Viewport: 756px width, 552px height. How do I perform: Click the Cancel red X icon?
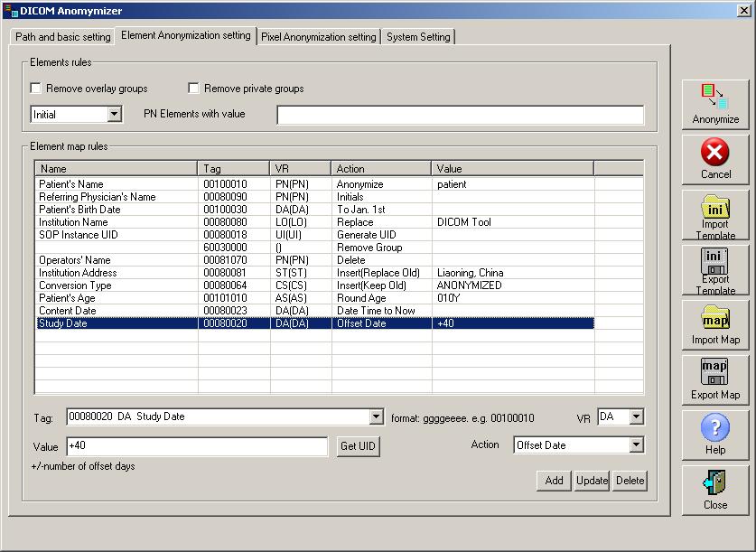pyautogui.click(x=714, y=159)
